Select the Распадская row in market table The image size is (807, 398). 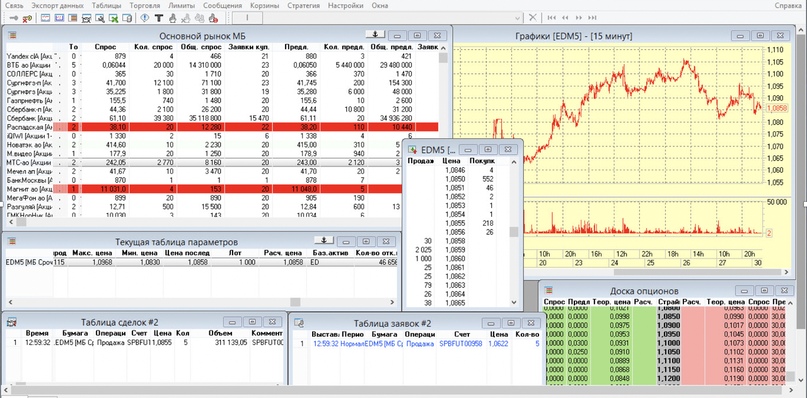tap(222, 127)
